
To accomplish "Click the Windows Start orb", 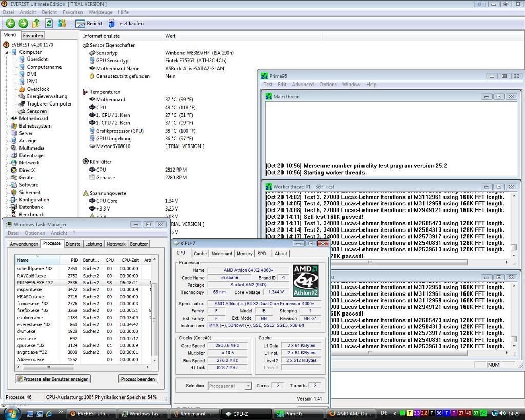I will (x=12, y=413).
